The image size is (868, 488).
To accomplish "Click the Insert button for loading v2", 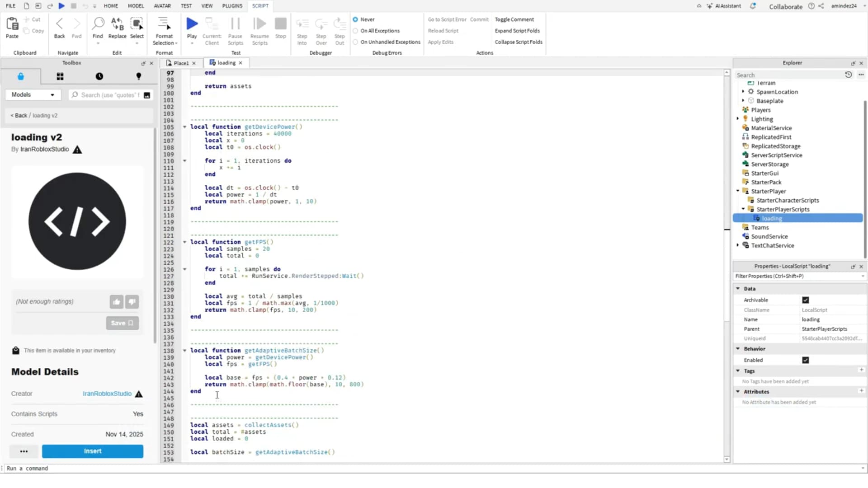I will click(92, 451).
